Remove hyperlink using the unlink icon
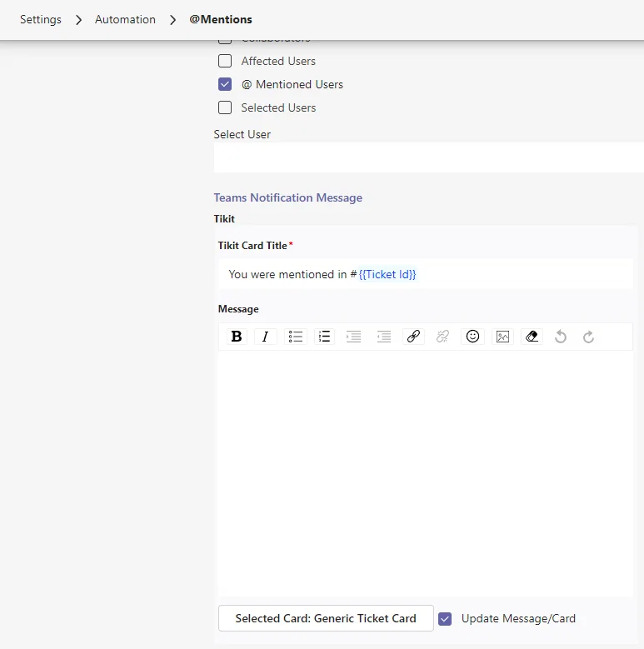 (442, 337)
